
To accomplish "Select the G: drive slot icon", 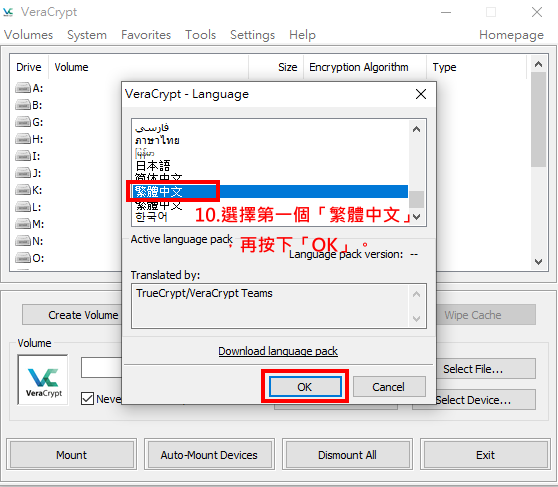I will point(23,122).
